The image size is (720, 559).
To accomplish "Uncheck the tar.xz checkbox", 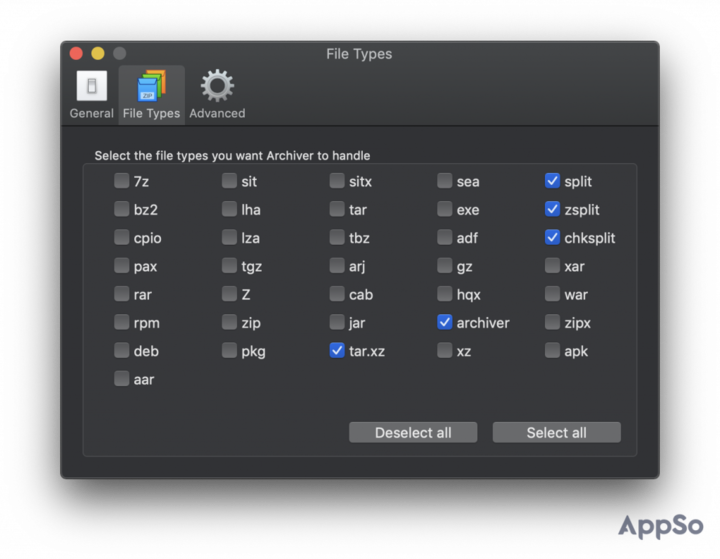I will pos(337,350).
